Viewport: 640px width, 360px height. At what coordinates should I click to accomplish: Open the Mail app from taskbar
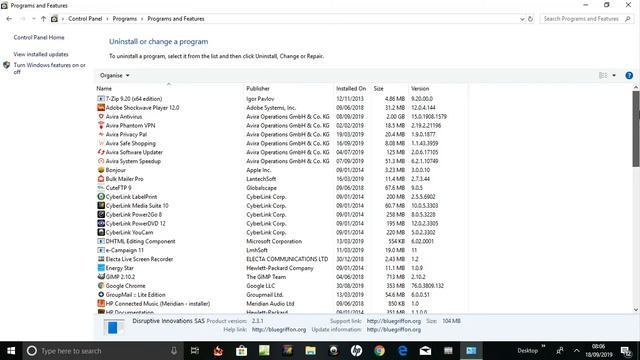[425, 351]
